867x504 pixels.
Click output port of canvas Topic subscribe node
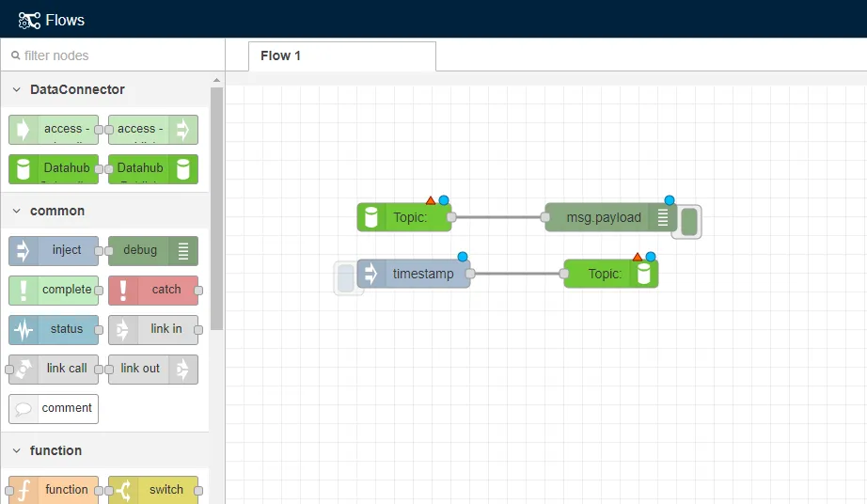(451, 217)
